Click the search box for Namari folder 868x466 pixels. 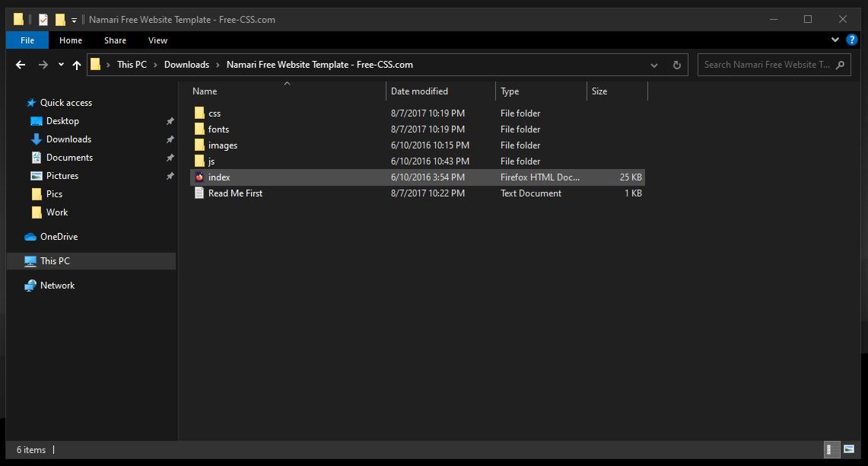[767, 65]
